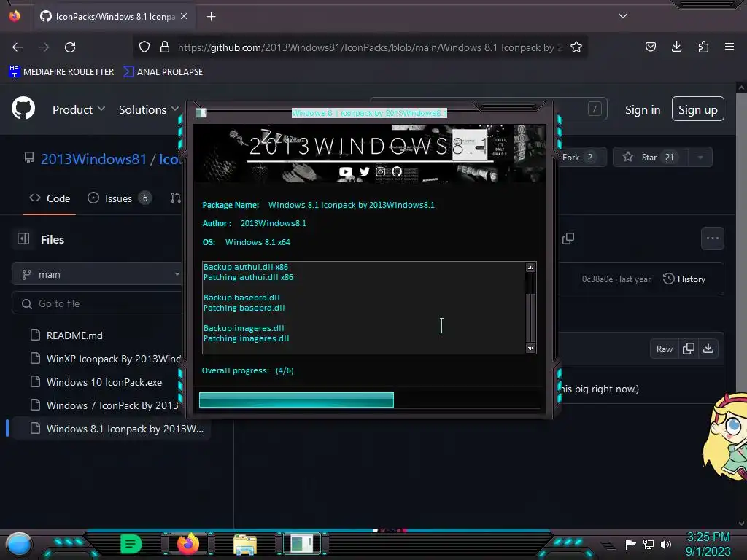The width and height of the screenshot is (747, 560).
Task: Open the pull requests icon tab
Action: point(176,198)
